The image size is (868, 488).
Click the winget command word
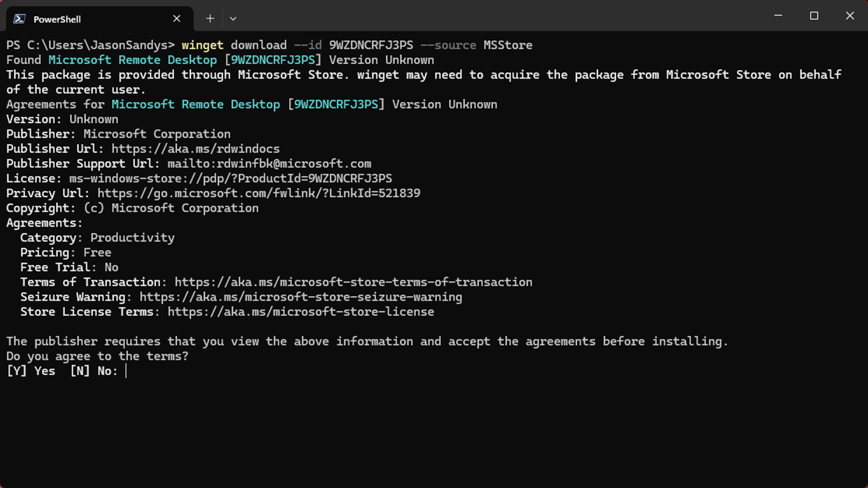pyautogui.click(x=202, y=46)
